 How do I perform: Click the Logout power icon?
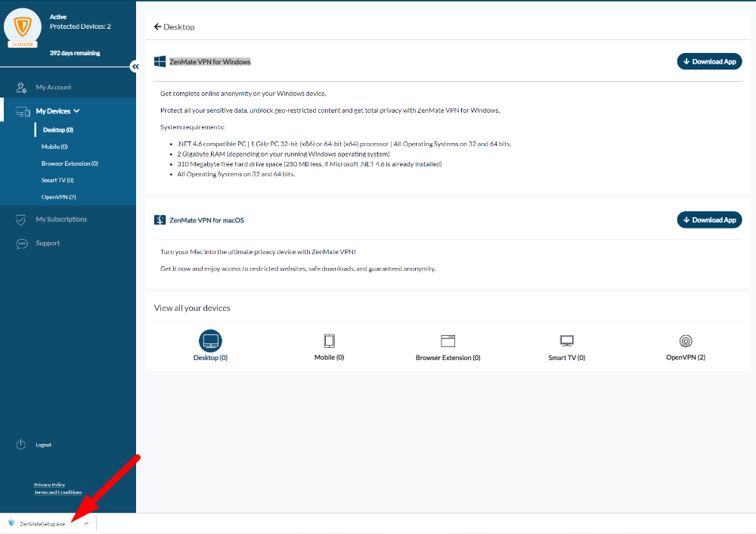[21, 445]
